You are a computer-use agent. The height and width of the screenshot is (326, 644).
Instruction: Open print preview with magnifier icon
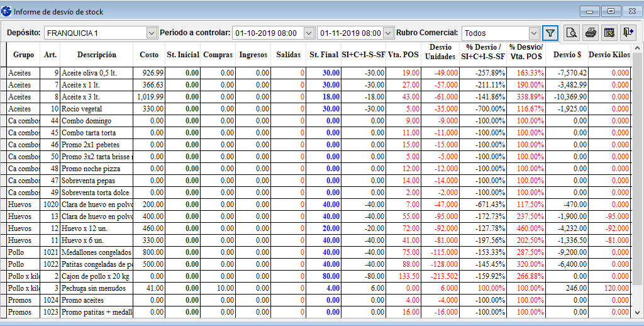(571, 33)
